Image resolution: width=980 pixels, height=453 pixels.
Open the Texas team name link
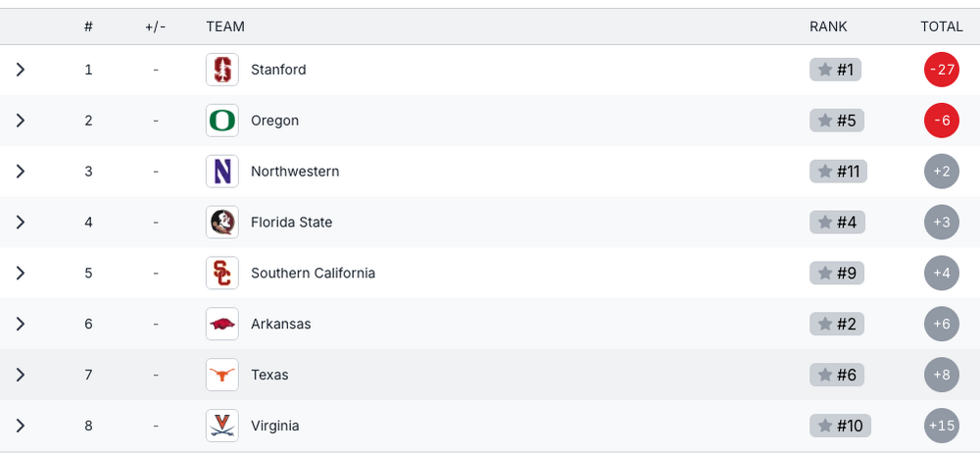[269, 375]
